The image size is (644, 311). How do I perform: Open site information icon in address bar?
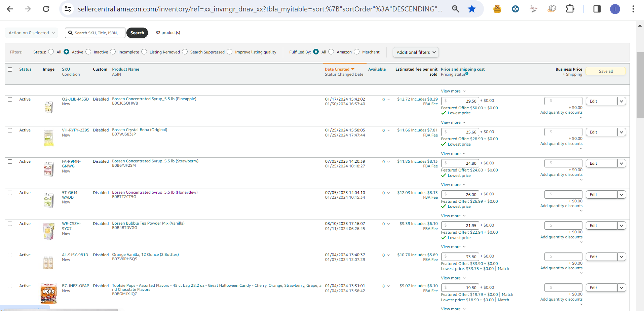coord(68,9)
